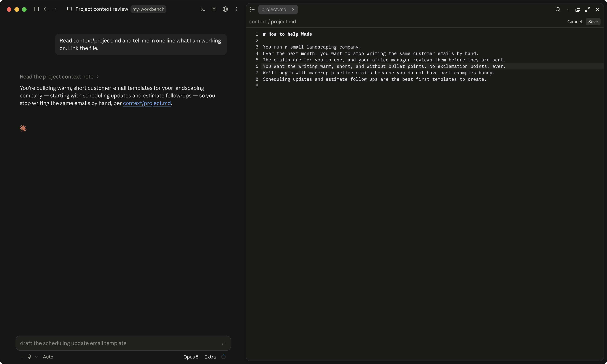Click line number 9 in the gutter
Viewport: 607px width, 364px height.
257,86
